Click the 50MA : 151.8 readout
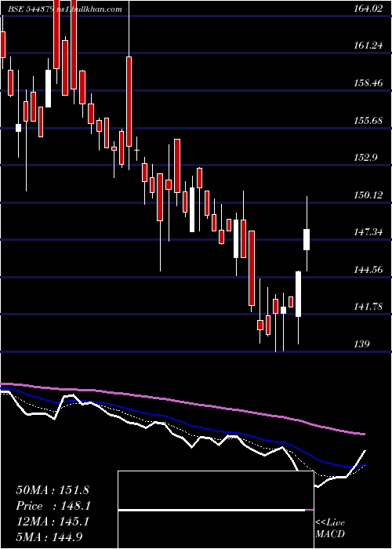392x549 pixels. tap(51, 489)
